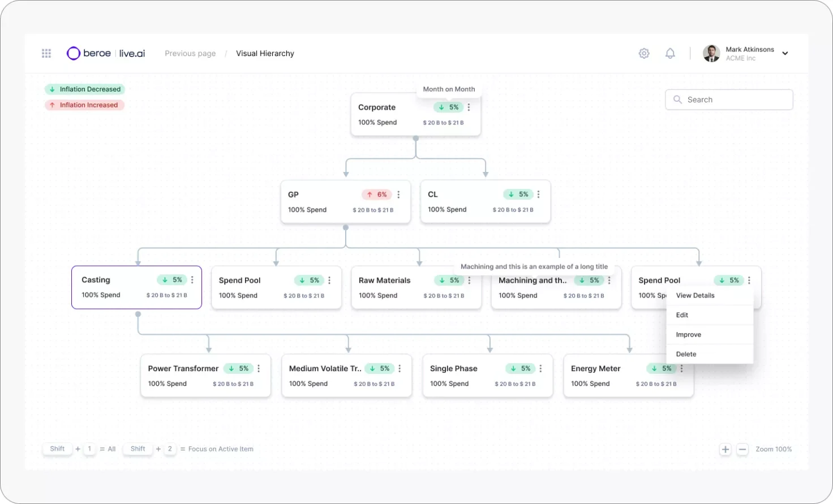833x504 pixels.
Task: Toggle the Inflation Decreased legend filter
Action: (85, 89)
